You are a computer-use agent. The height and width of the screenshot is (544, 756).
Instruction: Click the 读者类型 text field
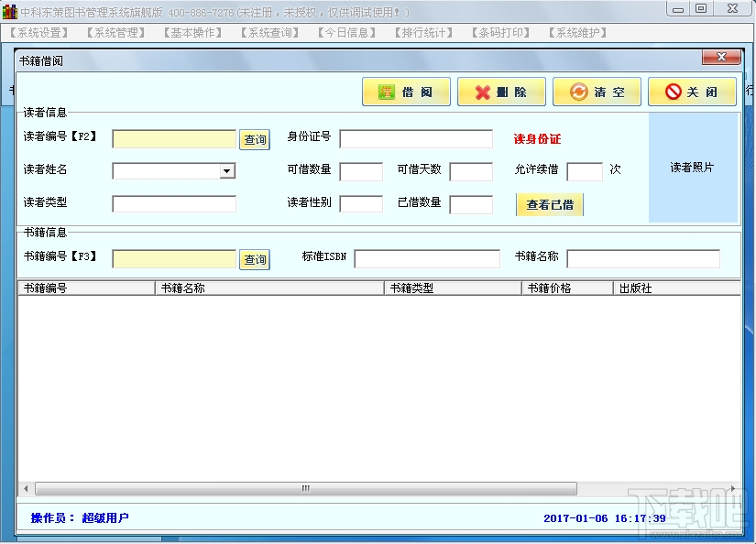(x=174, y=204)
